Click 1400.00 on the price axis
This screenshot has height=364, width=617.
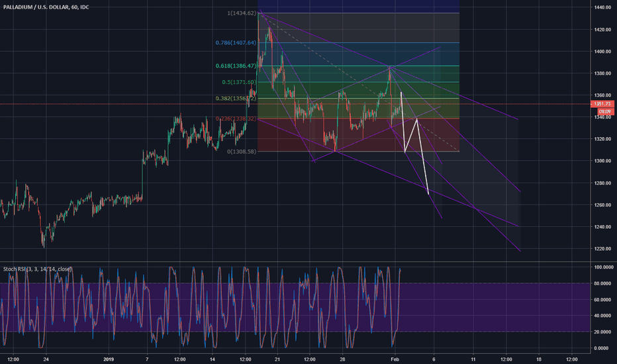point(602,52)
